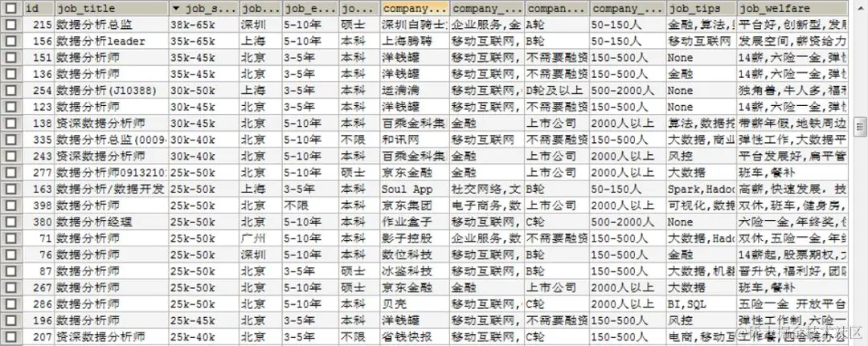Click the welfare cell 独角兽,牛人多
The height and width of the screenshot is (346, 868).
click(x=792, y=91)
